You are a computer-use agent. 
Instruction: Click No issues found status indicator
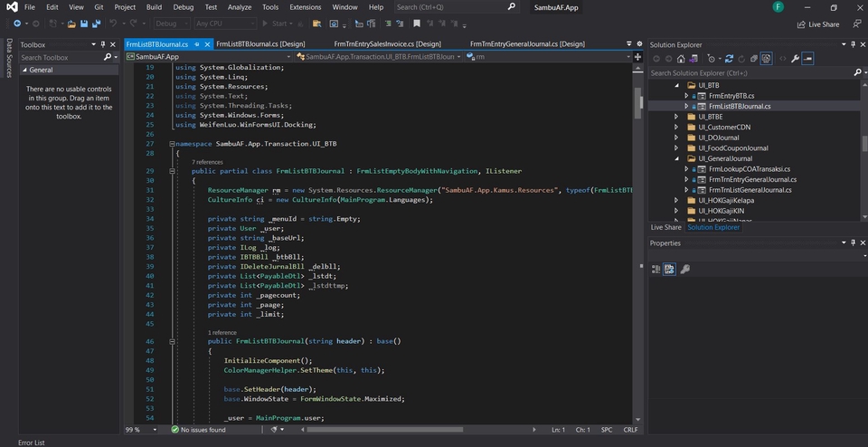coord(198,430)
